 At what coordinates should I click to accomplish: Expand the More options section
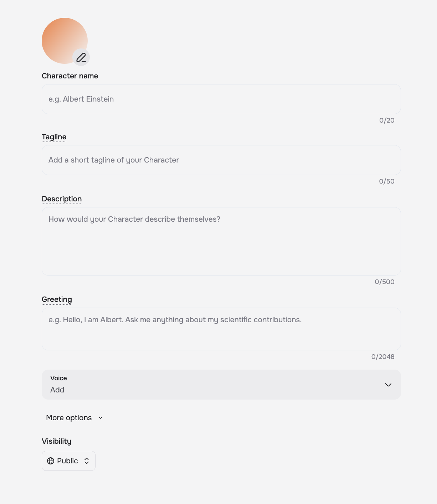click(69, 418)
